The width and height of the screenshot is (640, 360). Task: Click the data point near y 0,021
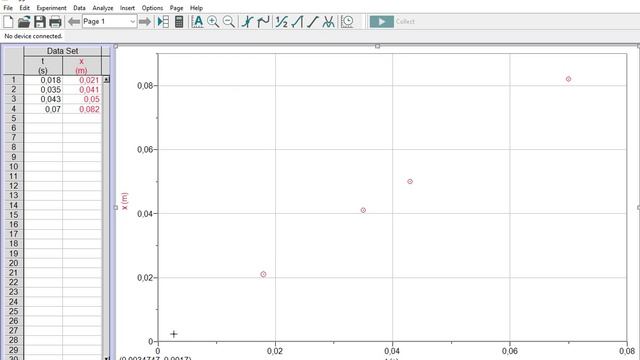coord(263,274)
